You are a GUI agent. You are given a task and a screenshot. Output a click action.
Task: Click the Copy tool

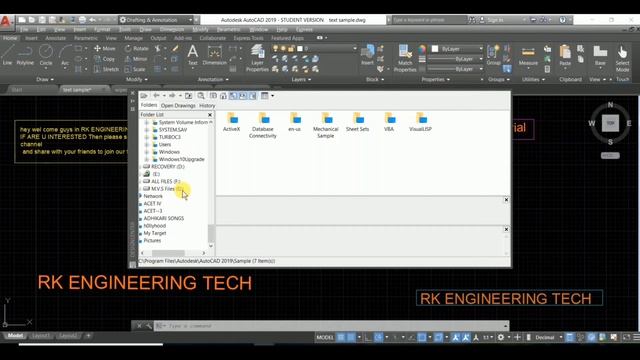pyautogui.click(x=104, y=59)
